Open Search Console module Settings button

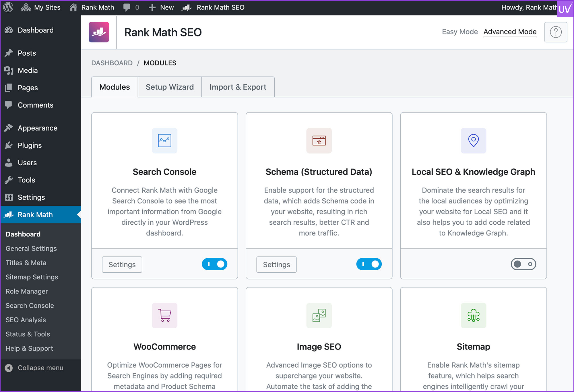click(122, 264)
